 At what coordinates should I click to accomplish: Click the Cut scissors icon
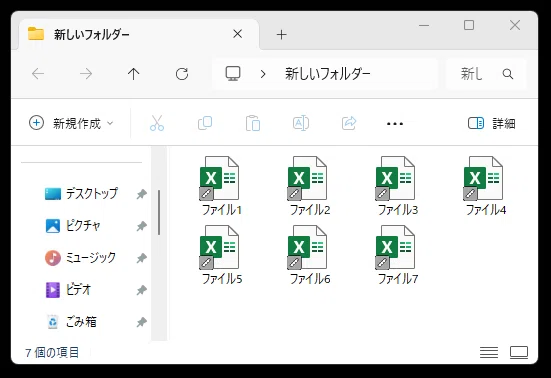pos(157,123)
